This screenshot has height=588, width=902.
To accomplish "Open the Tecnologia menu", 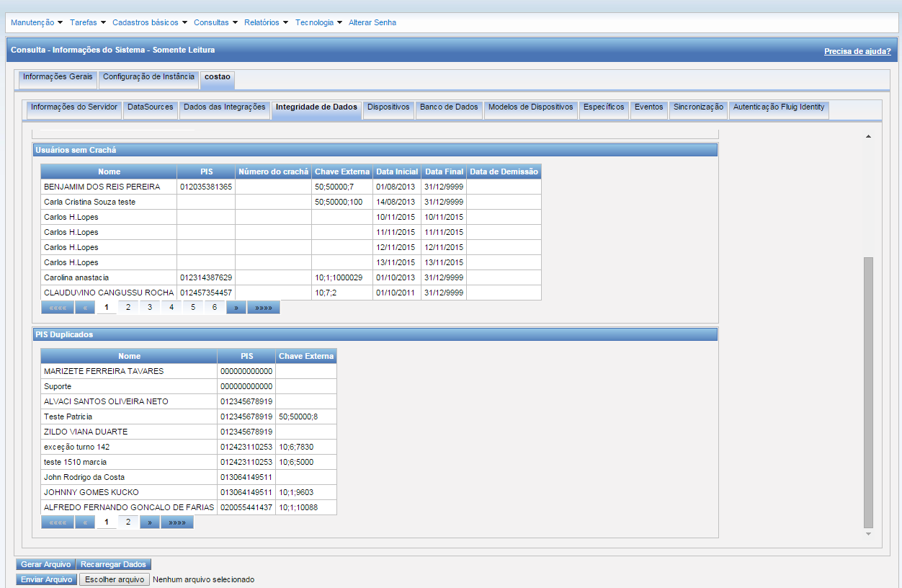I will [319, 22].
